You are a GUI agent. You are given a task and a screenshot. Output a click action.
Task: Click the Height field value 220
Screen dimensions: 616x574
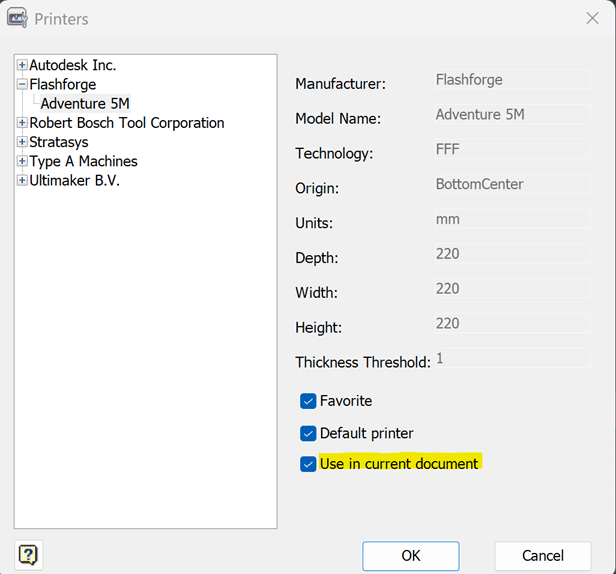(x=512, y=323)
